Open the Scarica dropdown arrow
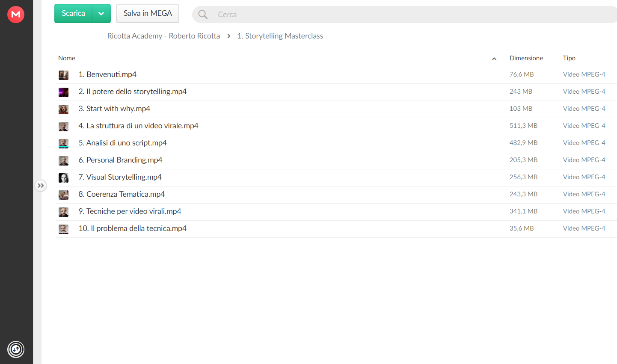Image resolution: width=617 pixels, height=364 pixels. point(101,13)
